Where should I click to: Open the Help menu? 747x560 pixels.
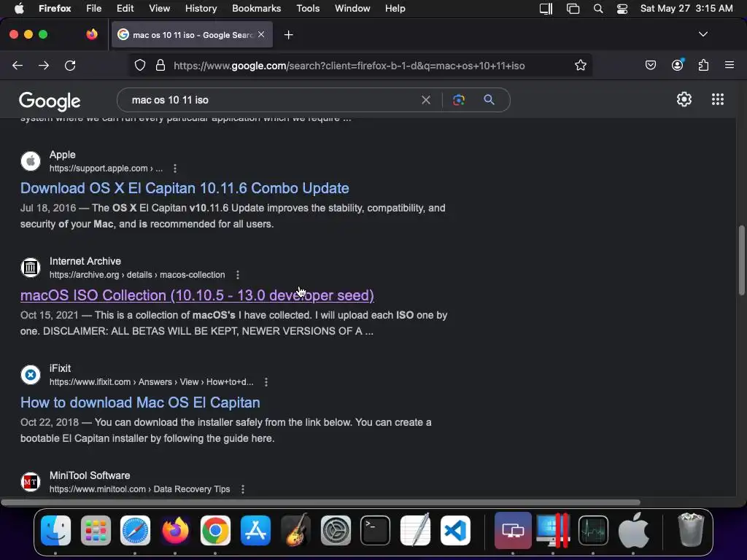click(395, 9)
